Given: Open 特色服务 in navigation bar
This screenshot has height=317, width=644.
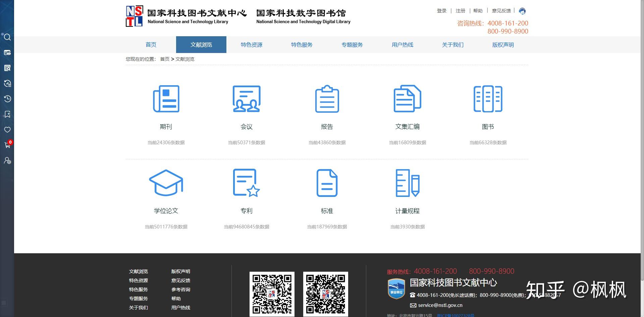Looking at the screenshot, I should pyautogui.click(x=302, y=45).
